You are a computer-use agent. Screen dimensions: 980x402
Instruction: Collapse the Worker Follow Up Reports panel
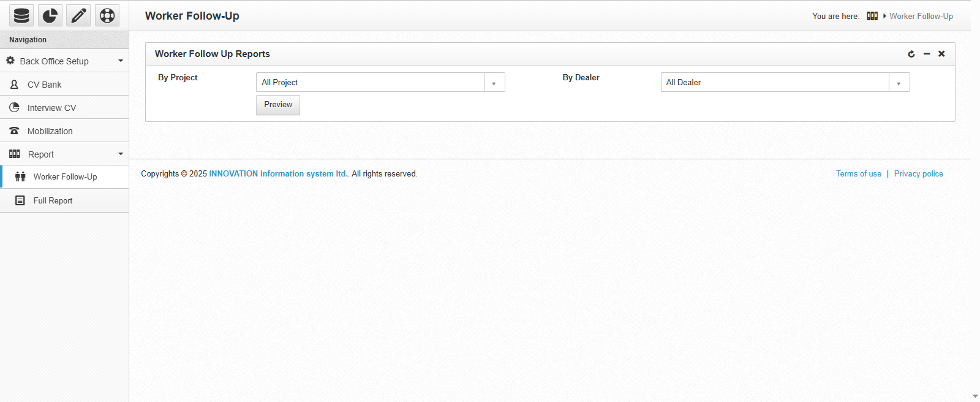click(927, 54)
